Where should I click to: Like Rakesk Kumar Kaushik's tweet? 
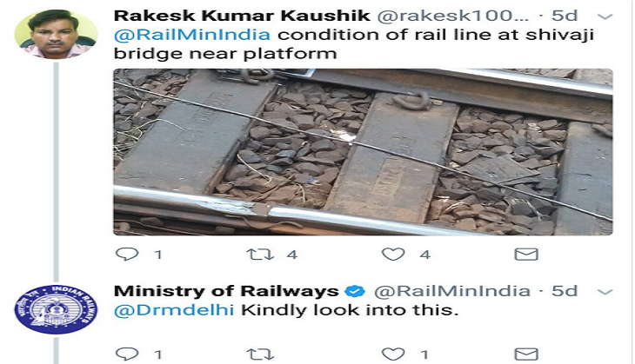[x=393, y=255]
